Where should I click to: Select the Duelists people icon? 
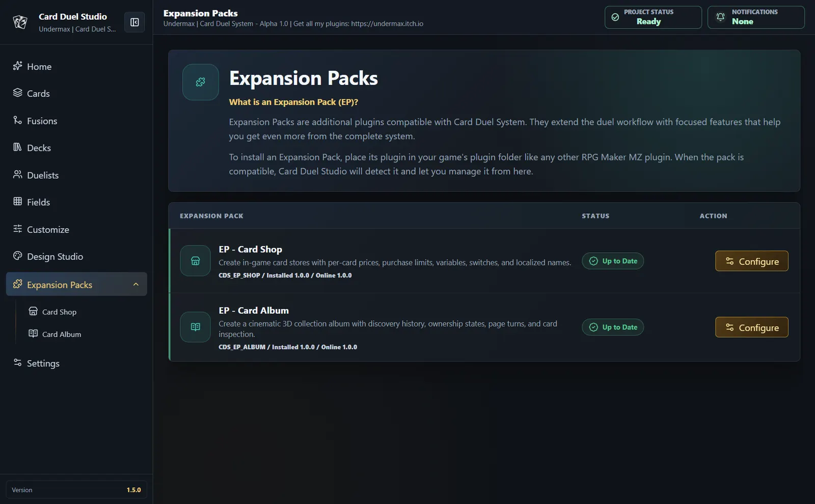click(17, 175)
